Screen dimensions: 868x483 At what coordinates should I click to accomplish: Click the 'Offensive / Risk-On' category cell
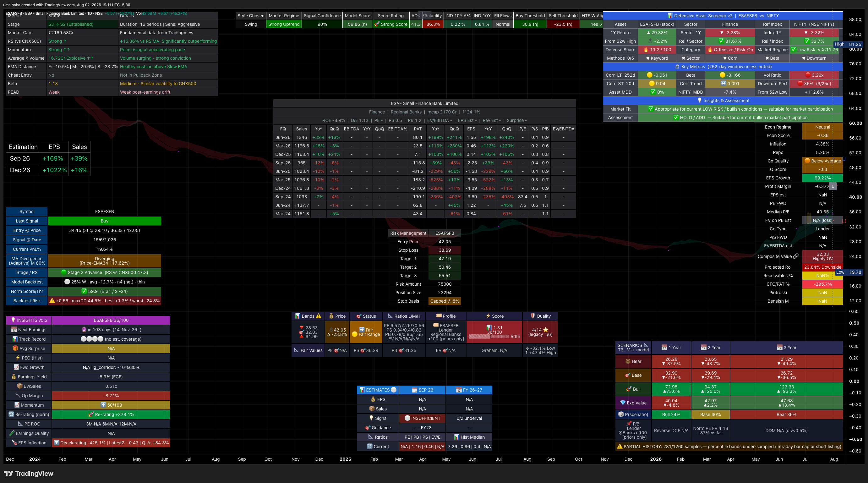730,50
